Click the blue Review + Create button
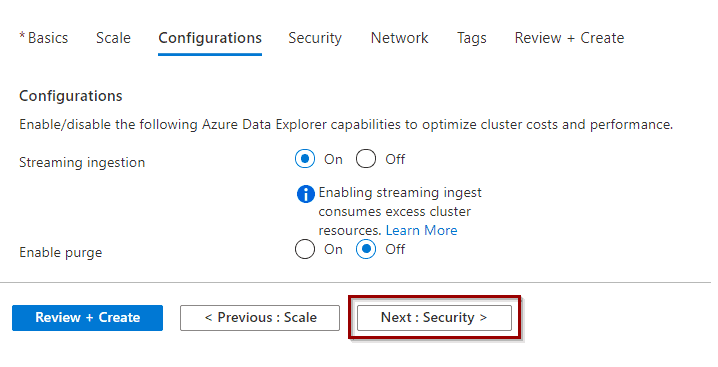718x367 pixels. tap(87, 318)
